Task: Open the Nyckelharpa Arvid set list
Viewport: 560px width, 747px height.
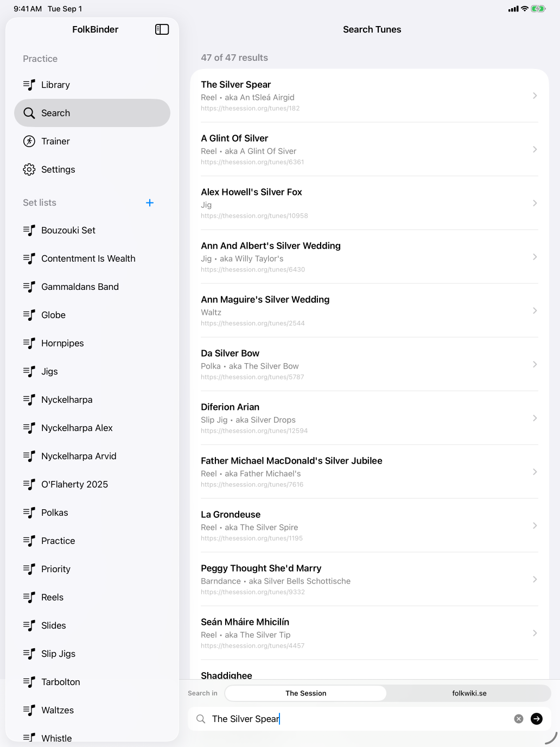Action: (x=92, y=456)
